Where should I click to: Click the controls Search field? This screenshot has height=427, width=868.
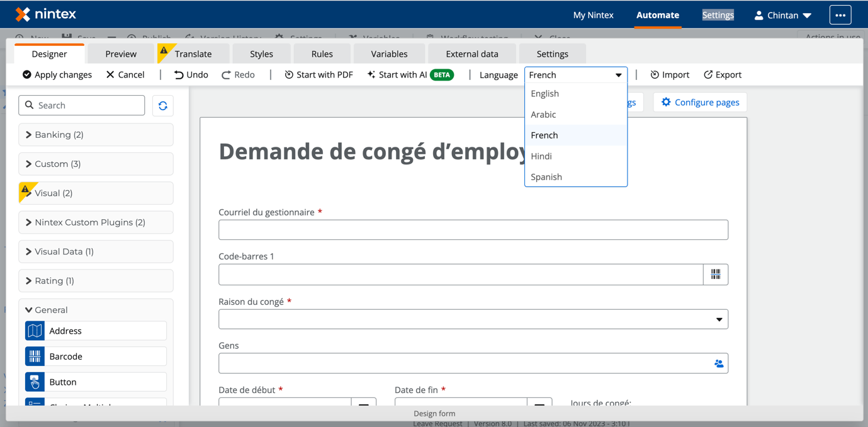(82, 105)
